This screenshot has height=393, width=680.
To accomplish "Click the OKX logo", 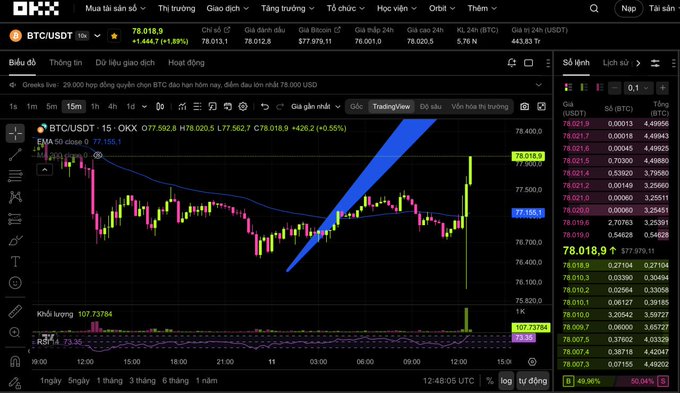I will [x=36, y=8].
